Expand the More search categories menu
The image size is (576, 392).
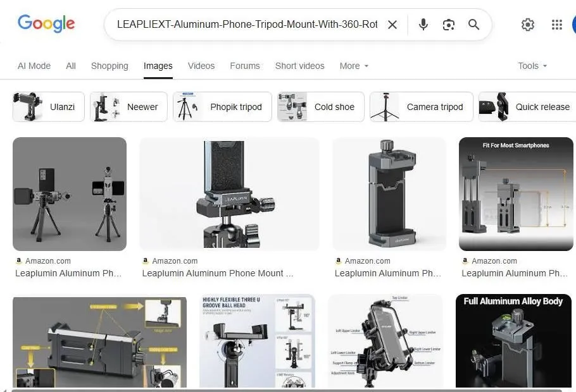click(x=353, y=66)
